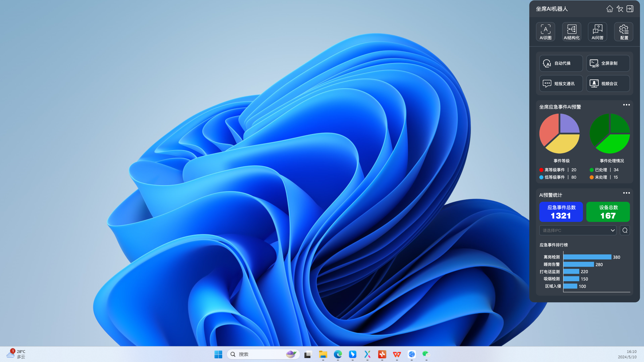This screenshot has height=362, width=644.
Task: Click the taskbar 搜索 search box
Action: 263,354
